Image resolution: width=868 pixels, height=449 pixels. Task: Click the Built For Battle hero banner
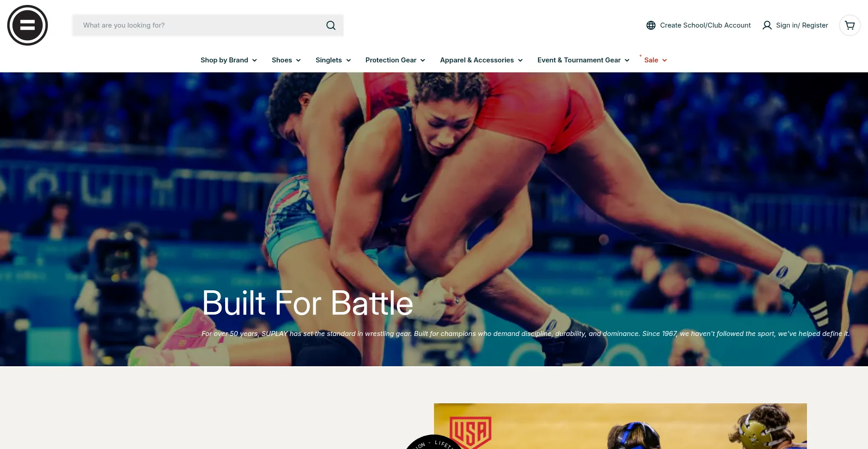(434, 219)
